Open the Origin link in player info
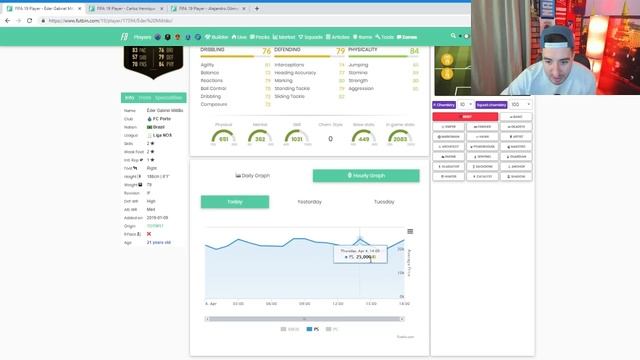 pyautogui.click(x=155, y=226)
